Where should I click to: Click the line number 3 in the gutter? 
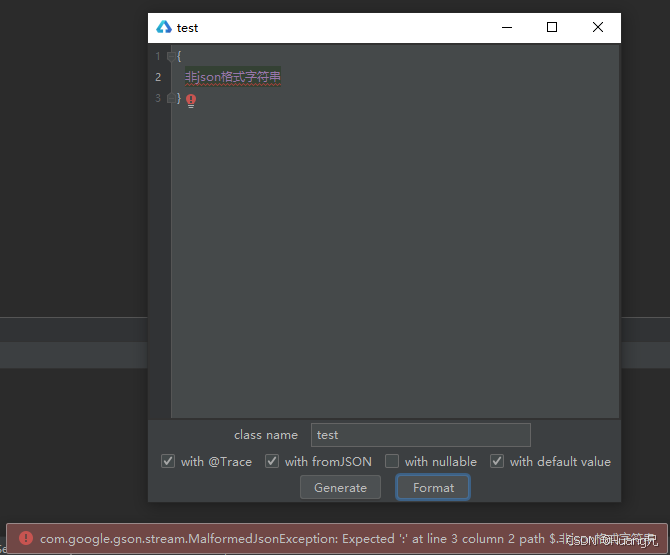click(x=158, y=98)
